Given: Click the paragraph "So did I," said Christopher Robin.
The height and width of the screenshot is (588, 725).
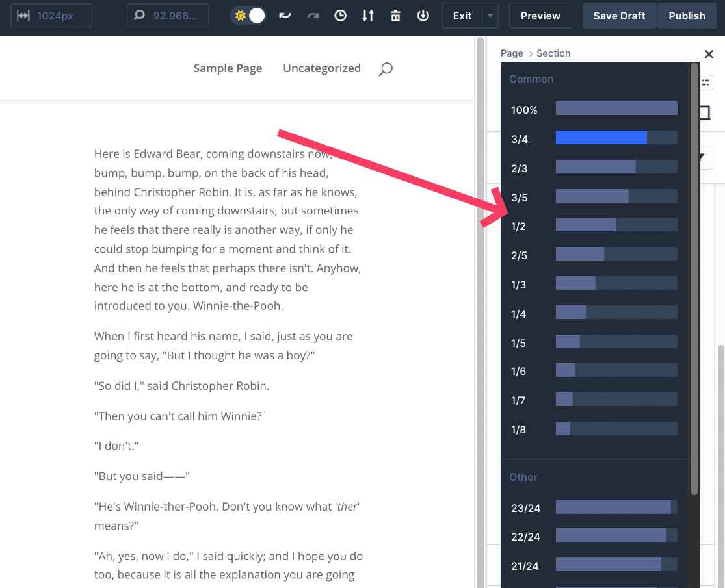Looking at the screenshot, I should 181,386.
